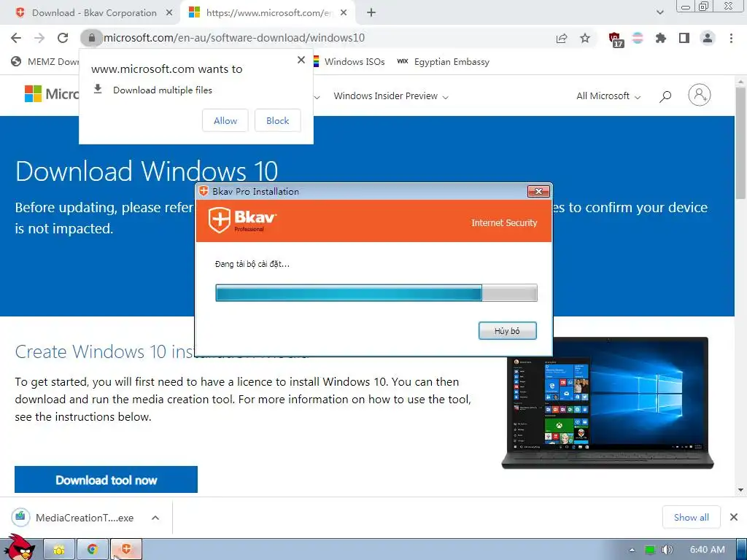
Task: Open the Windows ISOs bookmark
Action: pos(349,62)
